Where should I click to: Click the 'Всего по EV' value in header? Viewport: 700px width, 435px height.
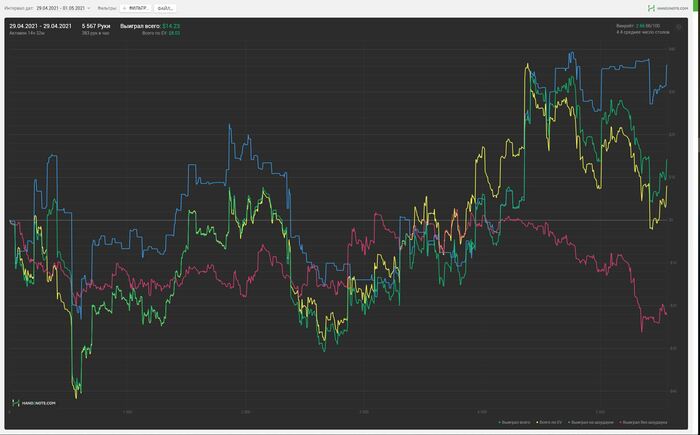click(x=174, y=33)
